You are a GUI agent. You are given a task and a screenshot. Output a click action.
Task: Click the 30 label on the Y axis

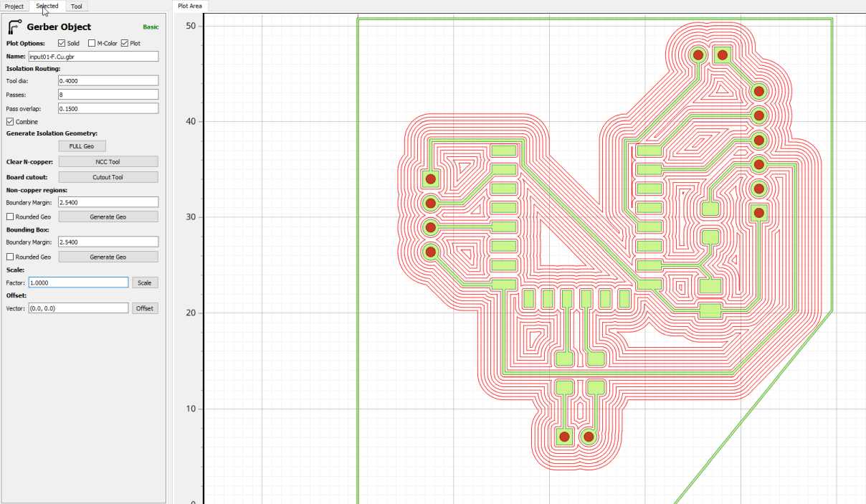tap(191, 217)
